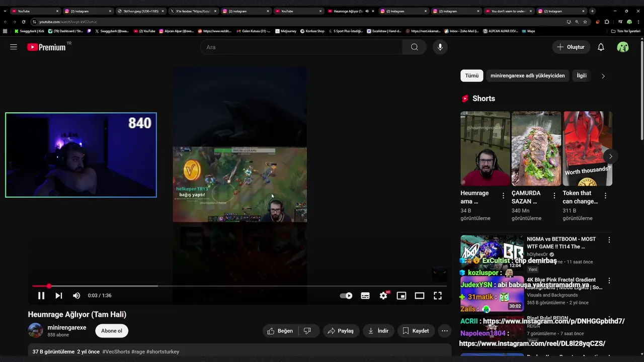Mute the Heumrage Ağlıyor tab audio icon

click(x=367, y=11)
